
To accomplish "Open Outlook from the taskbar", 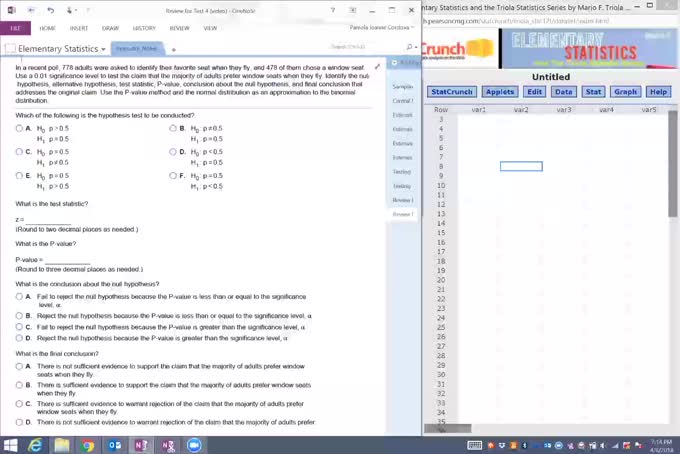I will click(114, 445).
